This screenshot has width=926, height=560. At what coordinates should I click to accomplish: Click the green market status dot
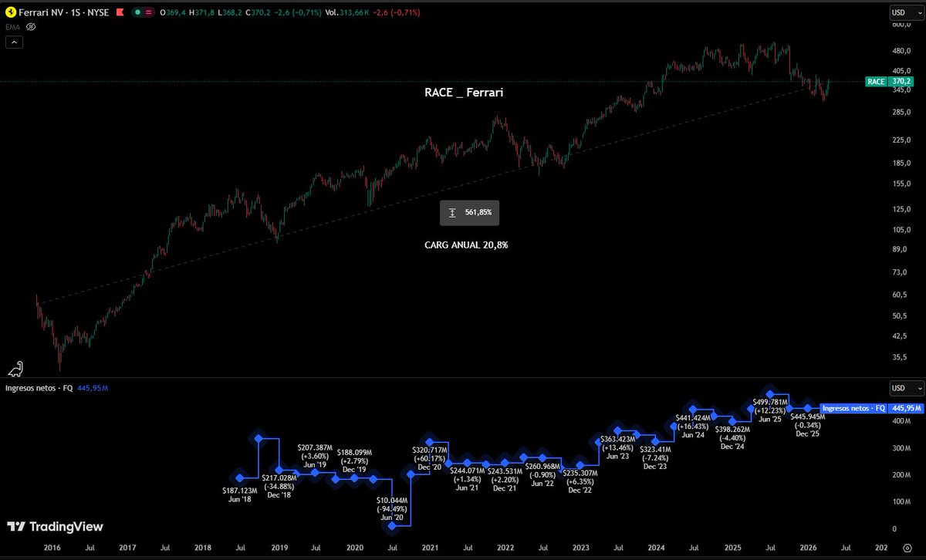(137, 12)
